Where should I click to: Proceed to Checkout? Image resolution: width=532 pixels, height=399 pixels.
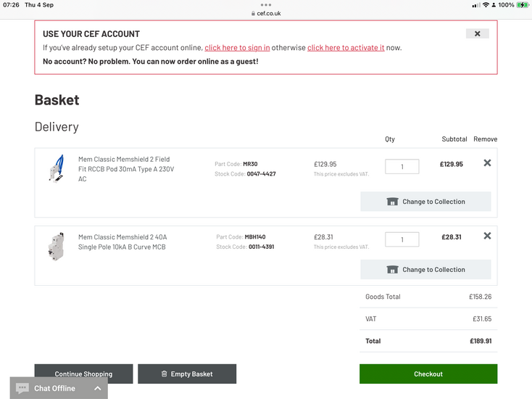428,374
